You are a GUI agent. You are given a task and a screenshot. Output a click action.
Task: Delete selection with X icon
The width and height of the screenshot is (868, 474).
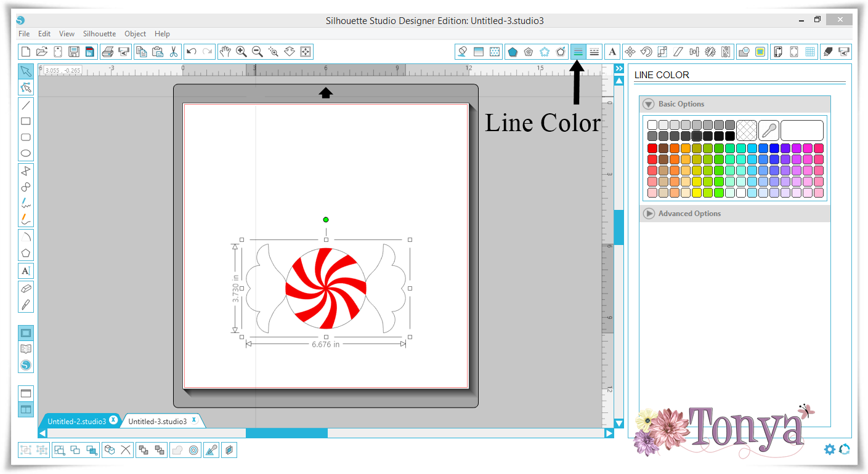point(126,450)
